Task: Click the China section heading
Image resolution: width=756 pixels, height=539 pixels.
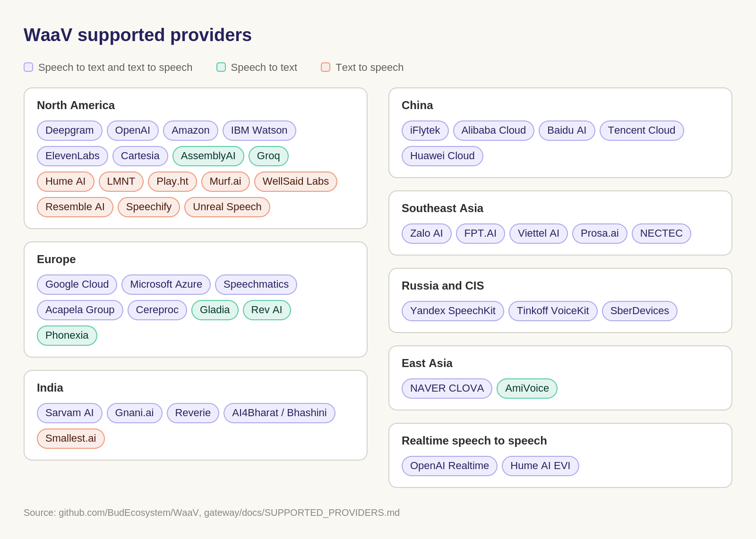Action: 417,105
